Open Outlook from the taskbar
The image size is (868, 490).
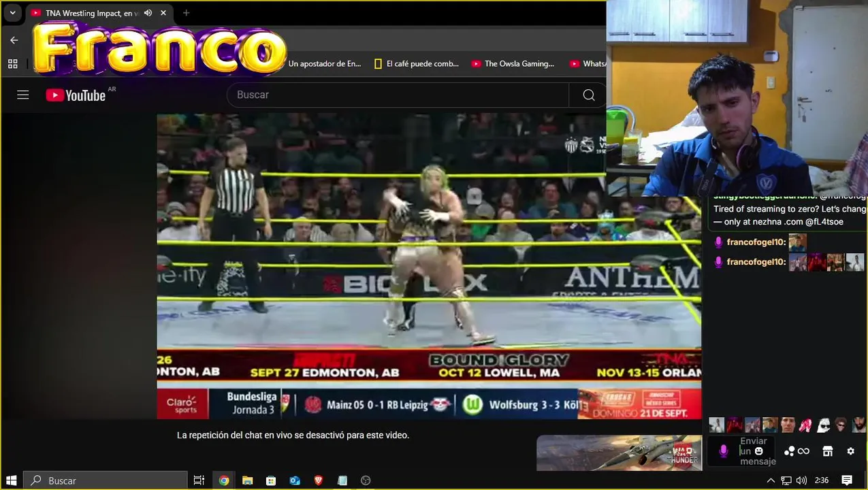point(295,480)
